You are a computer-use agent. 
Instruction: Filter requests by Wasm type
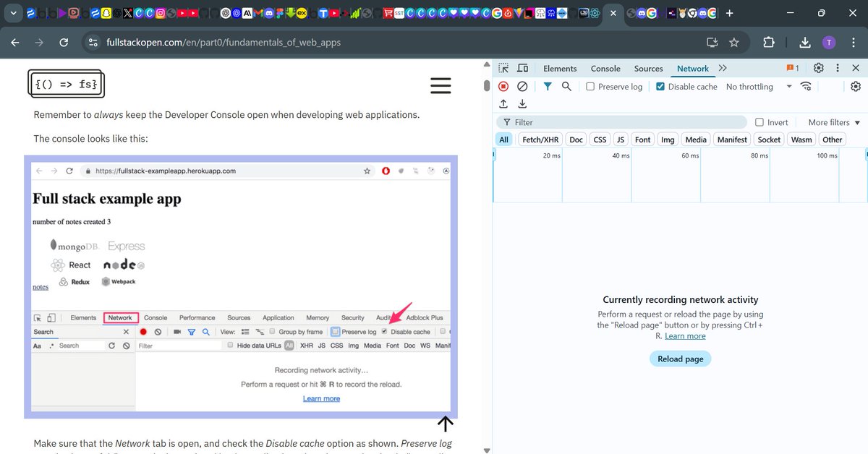pyautogui.click(x=801, y=140)
